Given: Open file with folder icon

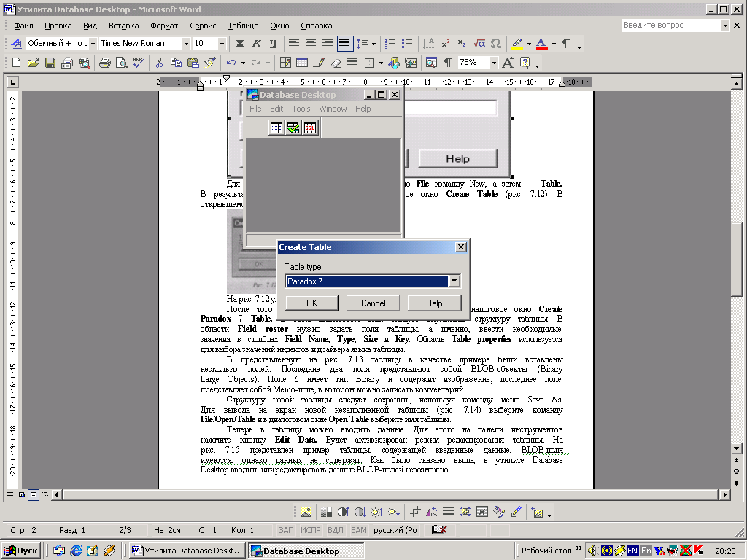Looking at the screenshot, I should pos(33,63).
